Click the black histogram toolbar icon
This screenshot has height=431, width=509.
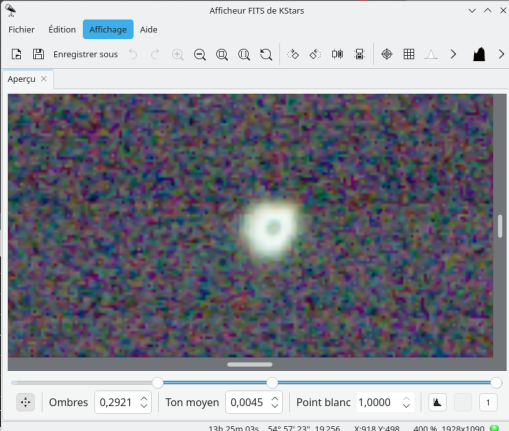tap(479, 54)
